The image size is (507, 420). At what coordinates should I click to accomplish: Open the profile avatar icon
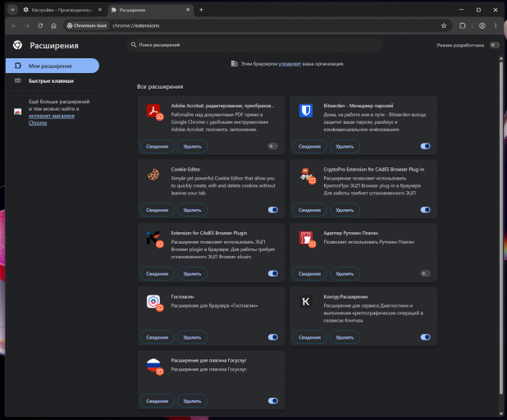click(482, 25)
